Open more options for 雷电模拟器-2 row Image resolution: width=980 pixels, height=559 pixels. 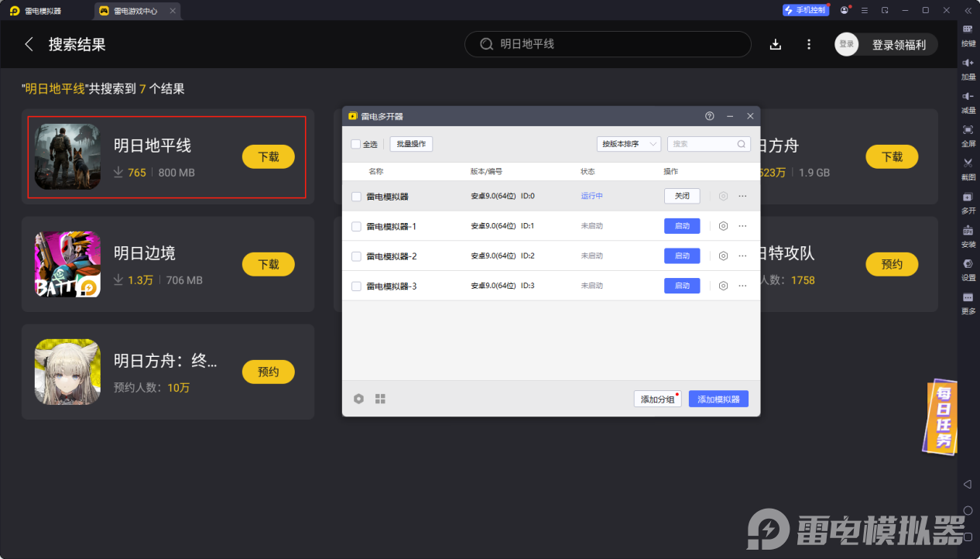pyautogui.click(x=742, y=255)
